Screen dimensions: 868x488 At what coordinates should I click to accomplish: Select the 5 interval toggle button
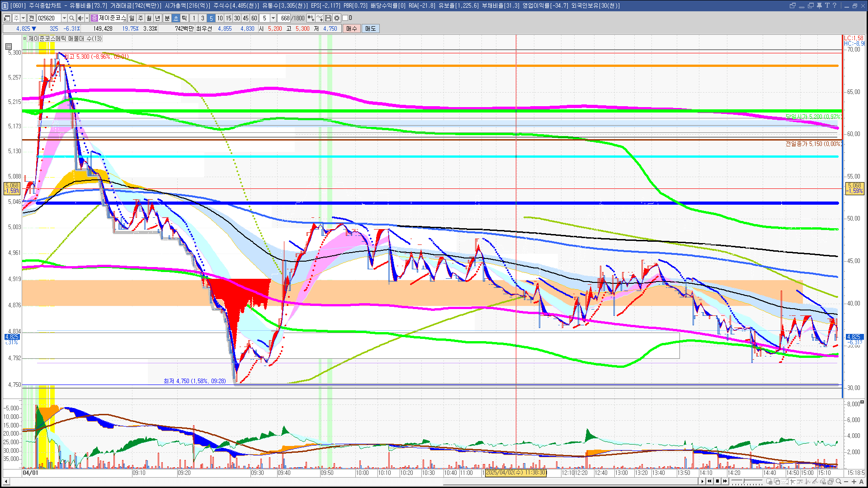[211, 18]
